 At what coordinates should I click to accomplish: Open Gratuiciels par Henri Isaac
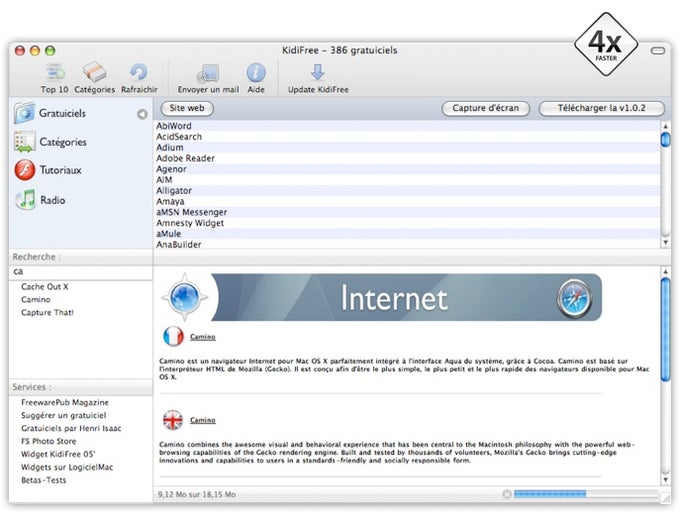tap(71, 428)
